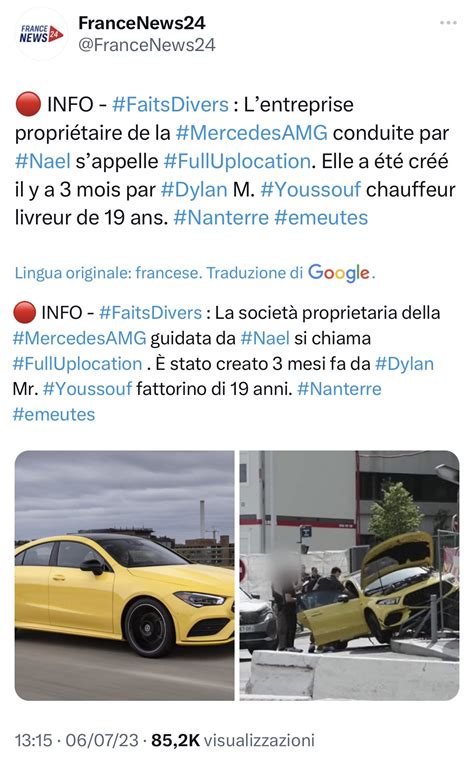Image resolution: width=474 pixels, height=762 pixels.
Task: Follow the #Nael hashtag in French text
Action: coord(43,161)
